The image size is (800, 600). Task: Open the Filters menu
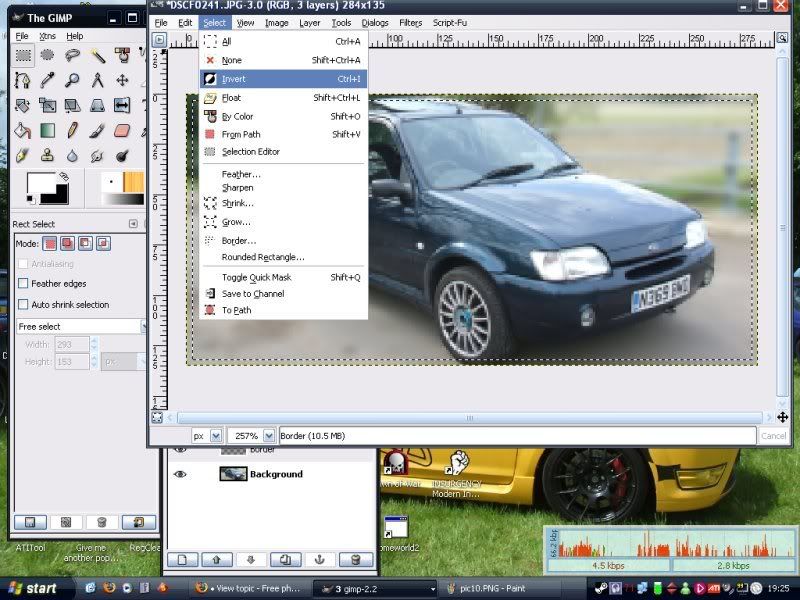pyautogui.click(x=410, y=22)
